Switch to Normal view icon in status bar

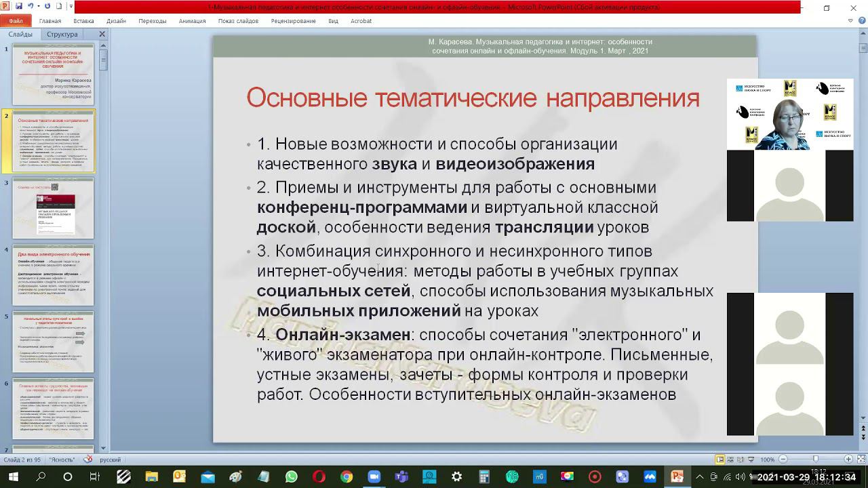pyautogui.click(x=720, y=460)
